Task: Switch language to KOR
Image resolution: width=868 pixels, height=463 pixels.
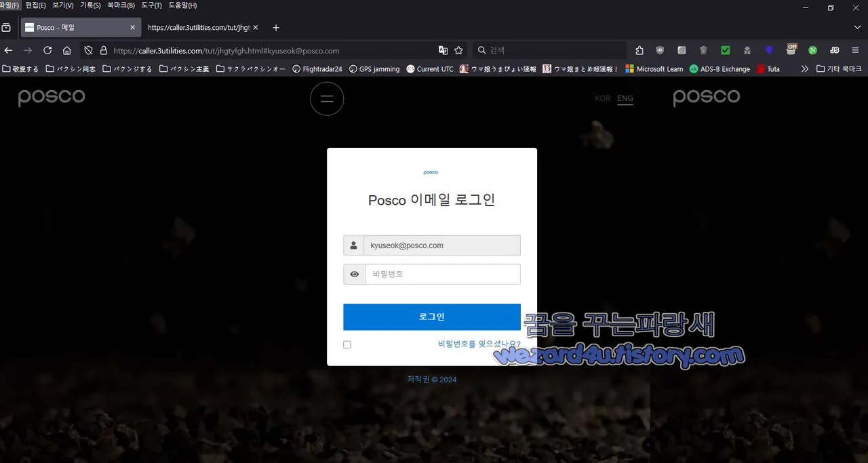Action: point(602,98)
